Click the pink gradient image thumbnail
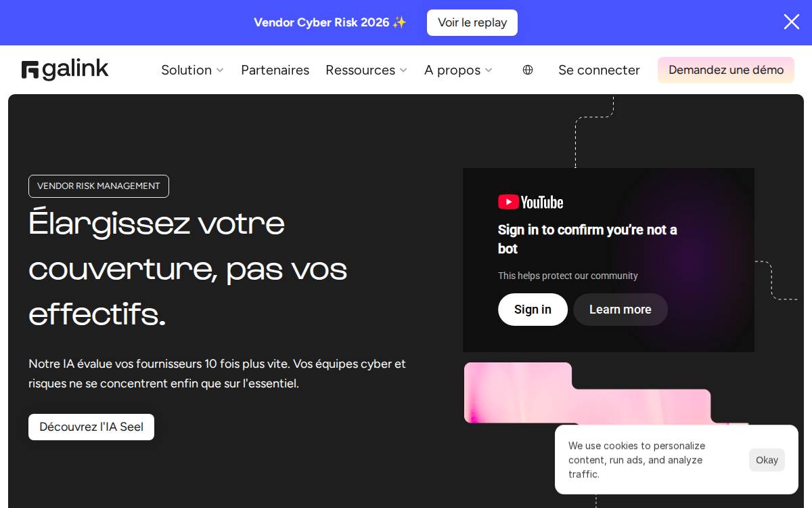Image resolution: width=812 pixels, height=508 pixels. [x=587, y=394]
